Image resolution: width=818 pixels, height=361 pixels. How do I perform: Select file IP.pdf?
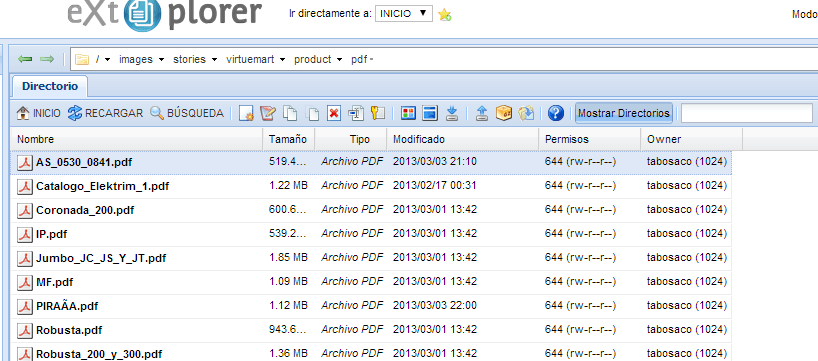pos(52,235)
